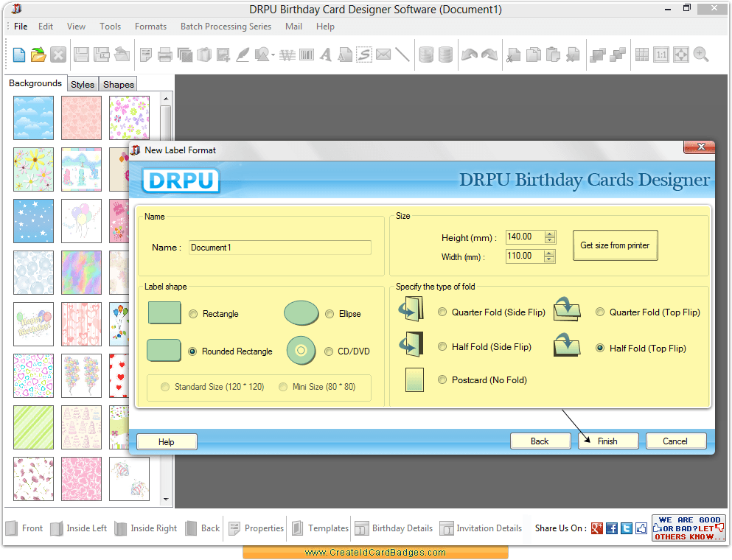Open the Tools menu
Screen dimensions: 732x560
[110, 27]
